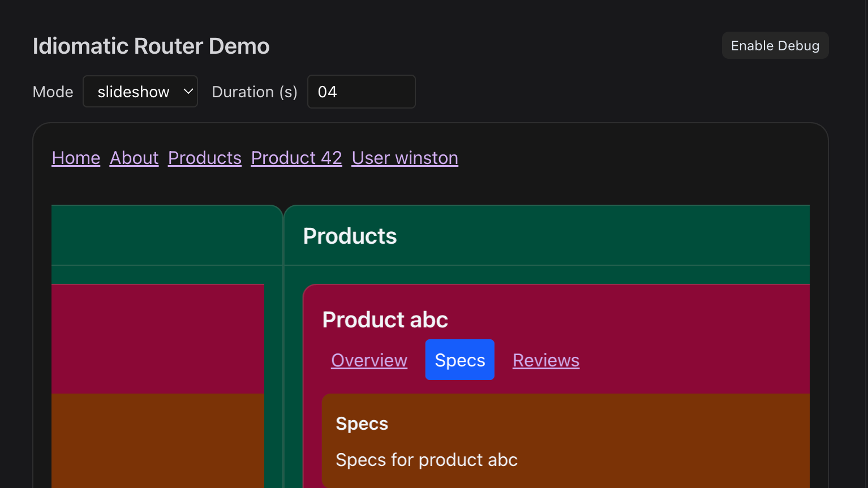
Task: Click the Specs heading in orange panel
Action: point(362,424)
